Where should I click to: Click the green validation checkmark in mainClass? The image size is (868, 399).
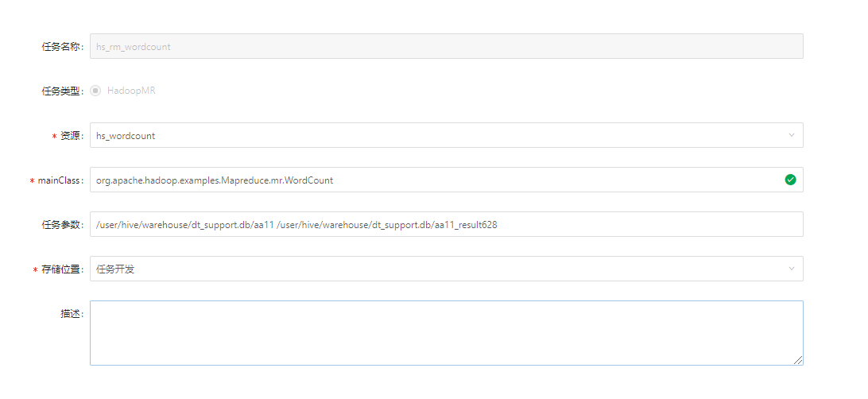click(790, 180)
